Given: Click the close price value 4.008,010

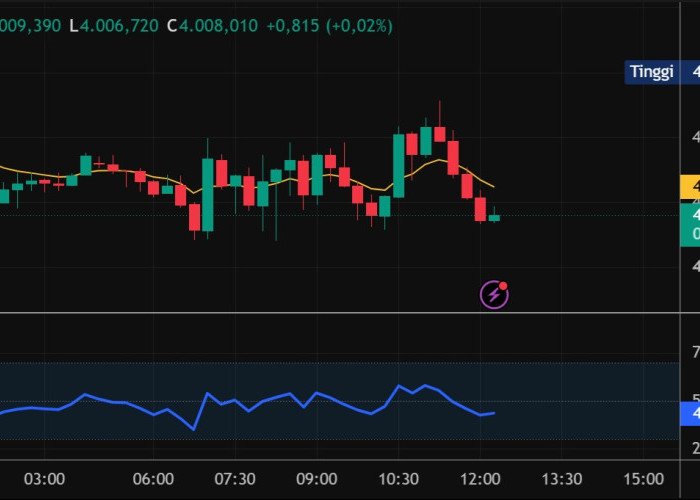Looking at the screenshot, I should click(218, 25).
